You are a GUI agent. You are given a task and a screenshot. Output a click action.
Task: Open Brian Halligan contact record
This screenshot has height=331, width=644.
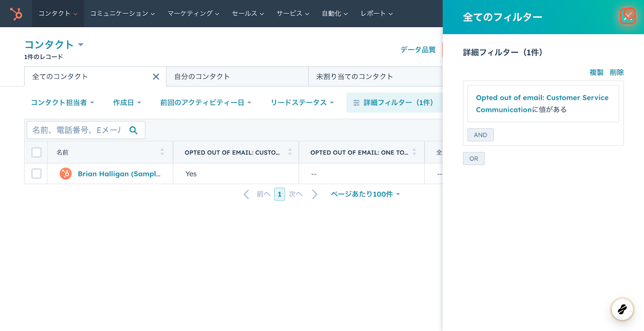[119, 174]
